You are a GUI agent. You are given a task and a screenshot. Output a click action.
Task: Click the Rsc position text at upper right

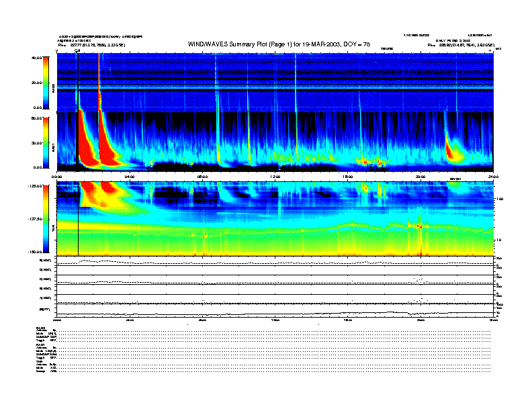[461, 45]
